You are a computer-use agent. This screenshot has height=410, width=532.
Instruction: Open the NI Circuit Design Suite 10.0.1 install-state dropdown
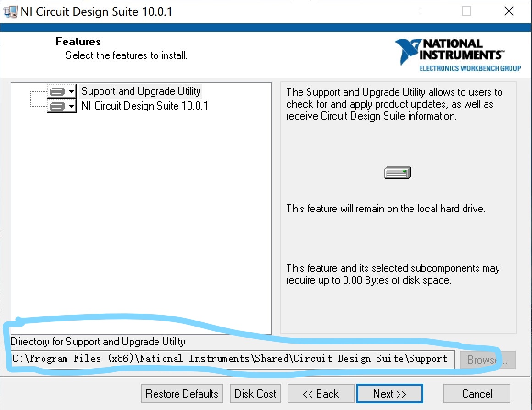(x=62, y=106)
